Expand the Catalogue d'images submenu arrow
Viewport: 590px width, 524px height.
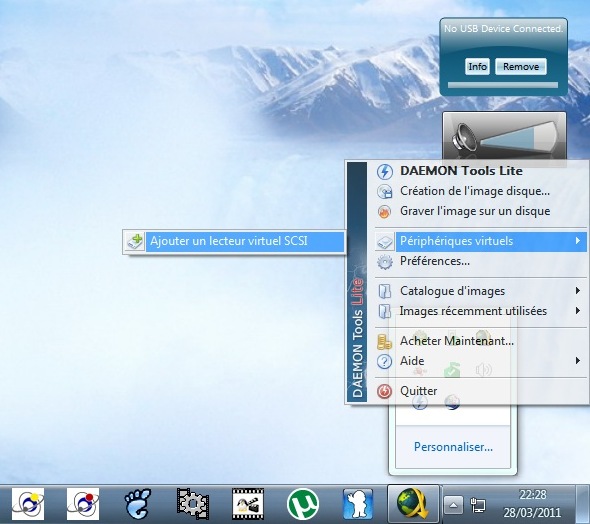tap(578, 290)
